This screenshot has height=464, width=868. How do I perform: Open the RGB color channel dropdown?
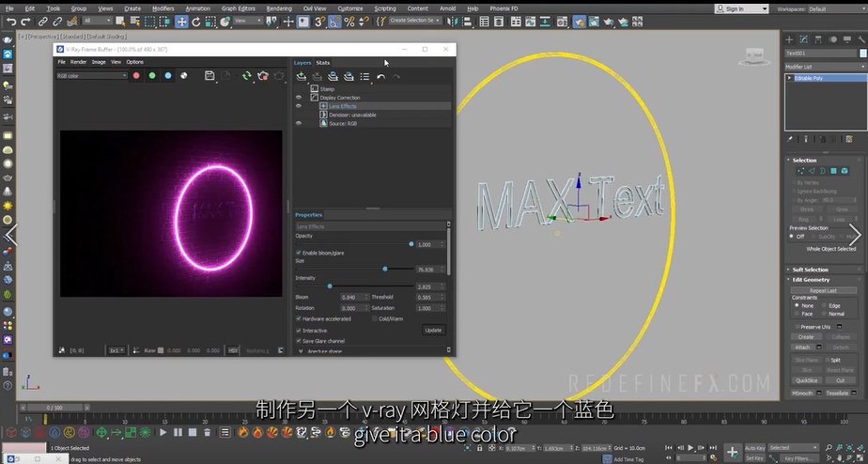click(91, 76)
